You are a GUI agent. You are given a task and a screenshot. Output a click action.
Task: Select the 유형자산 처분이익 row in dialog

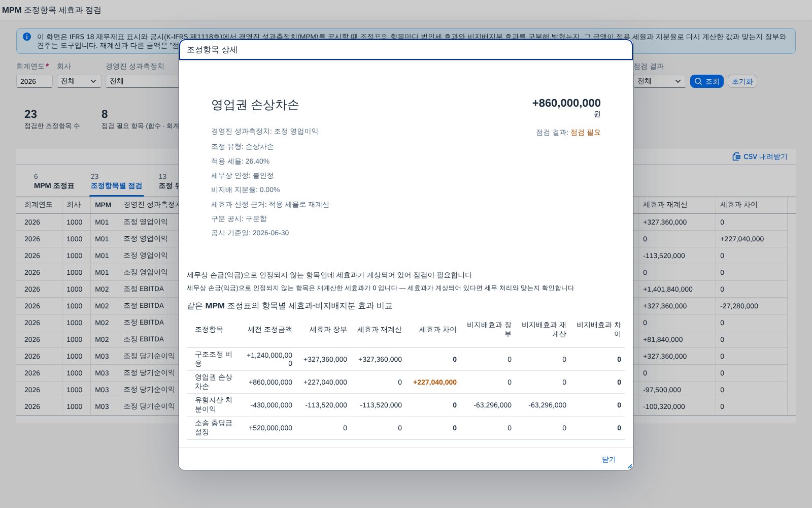coord(405,405)
